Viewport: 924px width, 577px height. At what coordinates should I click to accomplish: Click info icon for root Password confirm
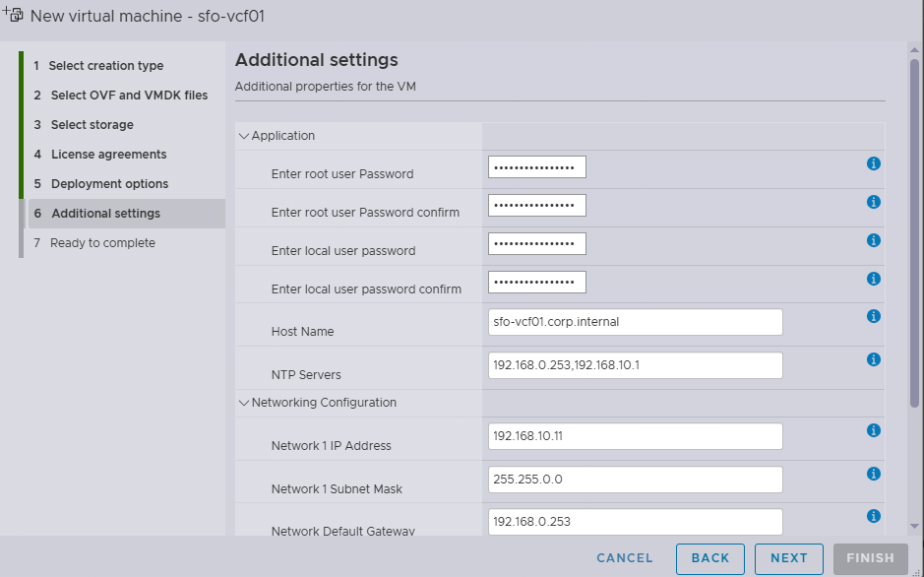point(873,202)
